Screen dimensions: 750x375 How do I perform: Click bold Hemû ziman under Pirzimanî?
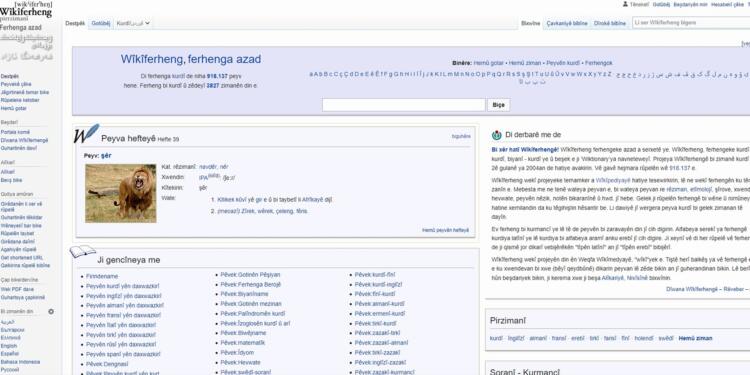(x=695, y=338)
